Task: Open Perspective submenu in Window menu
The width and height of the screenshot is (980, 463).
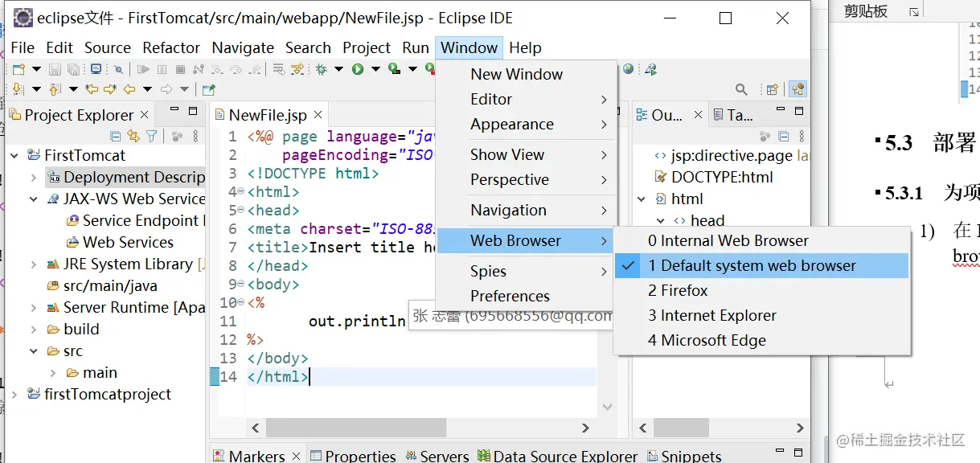Action: click(526, 179)
